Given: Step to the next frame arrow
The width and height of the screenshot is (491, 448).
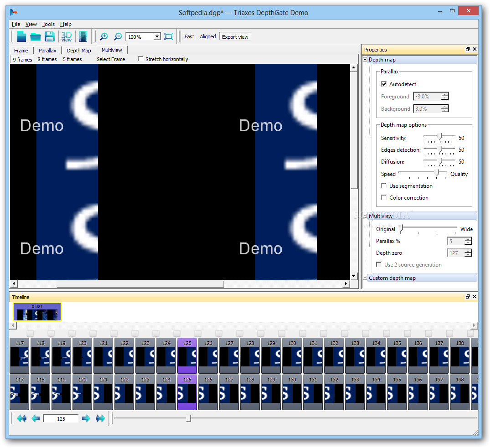Looking at the screenshot, I should pyautogui.click(x=86, y=418).
